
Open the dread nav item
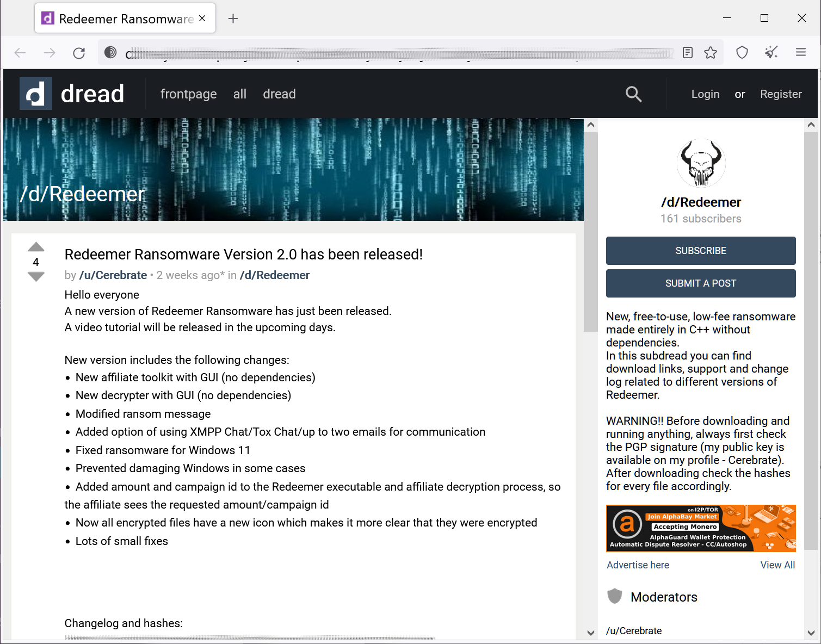[279, 94]
